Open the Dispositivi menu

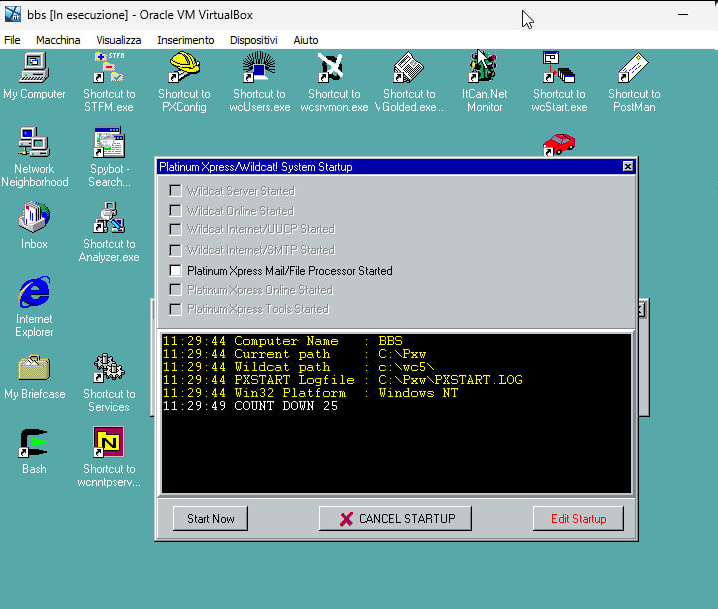(x=253, y=40)
